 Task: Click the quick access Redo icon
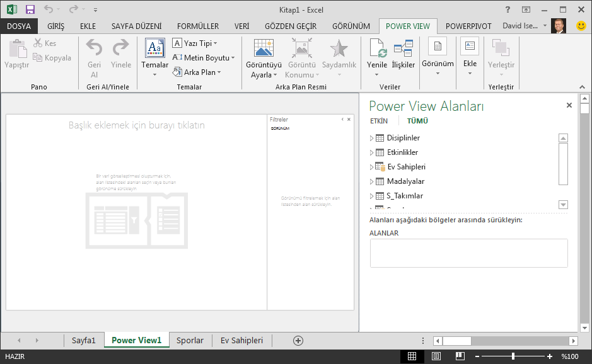(74, 9)
